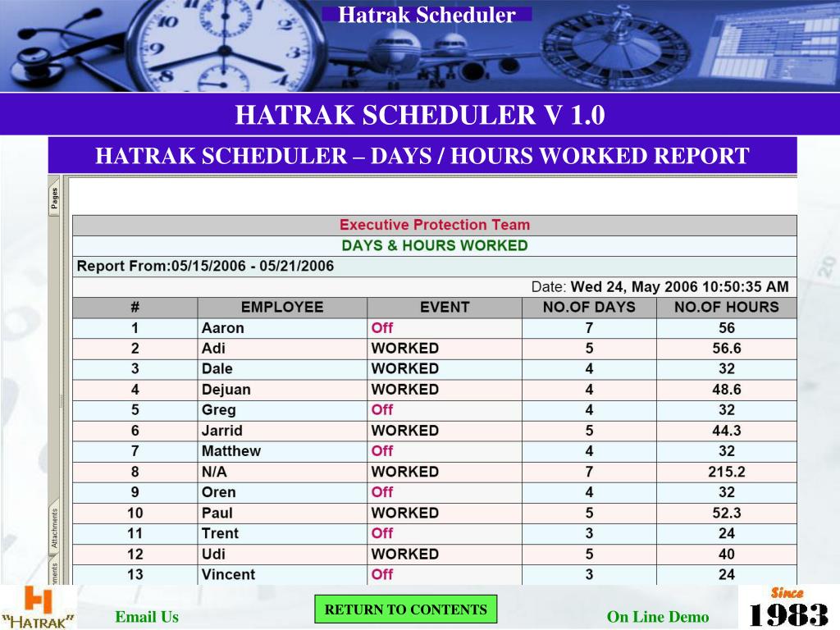This screenshot has height=630, width=840.
Task: Click the Report From date range text
Action: [205, 267]
